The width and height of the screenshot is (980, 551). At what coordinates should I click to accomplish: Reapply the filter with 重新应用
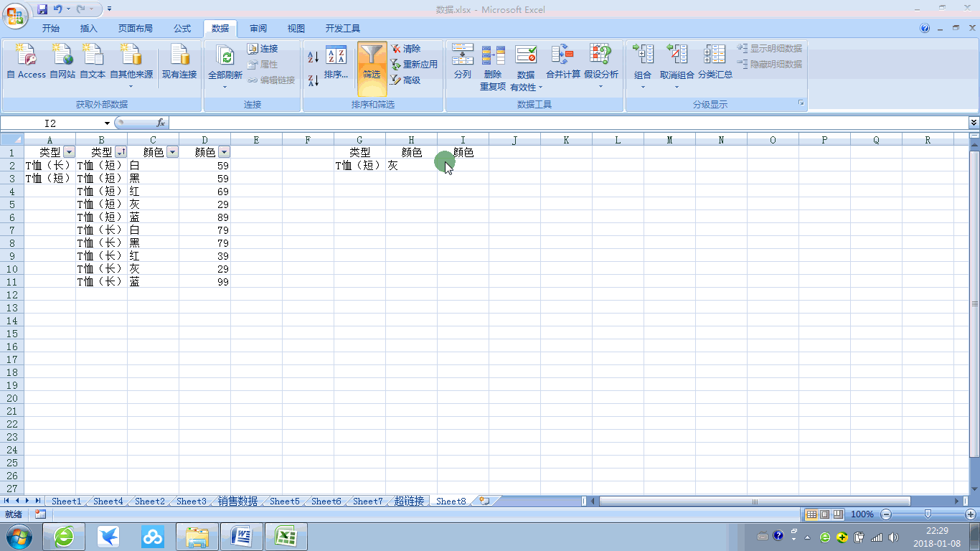point(414,65)
